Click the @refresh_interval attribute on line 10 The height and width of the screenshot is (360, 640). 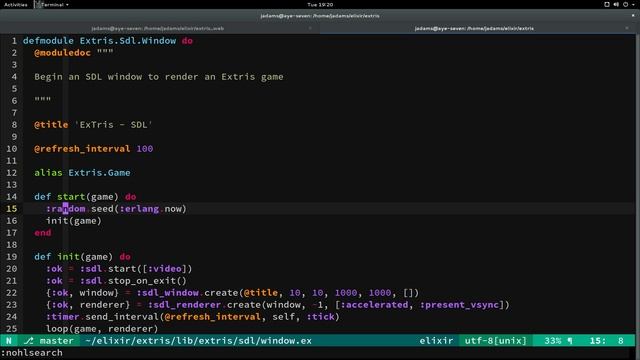[82, 149]
